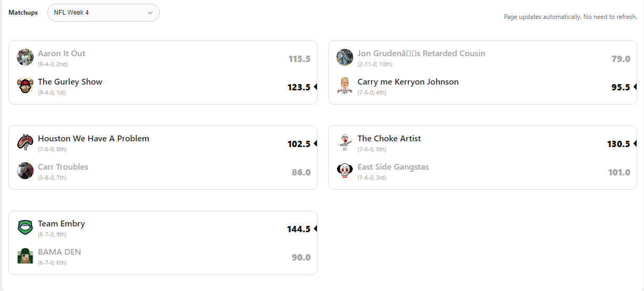The width and height of the screenshot is (644, 291).
Task: Click Carr Troubles team avatar
Action: (x=25, y=171)
